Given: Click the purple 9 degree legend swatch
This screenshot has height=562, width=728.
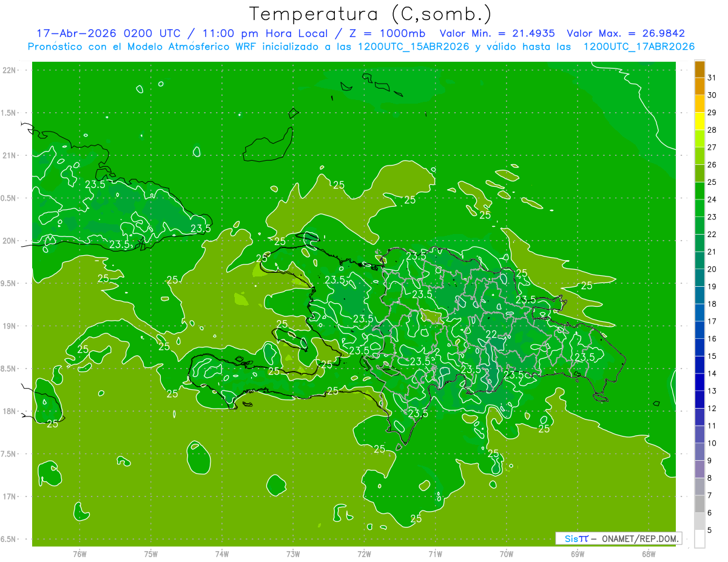Looking at the screenshot, I should (x=699, y=469).
